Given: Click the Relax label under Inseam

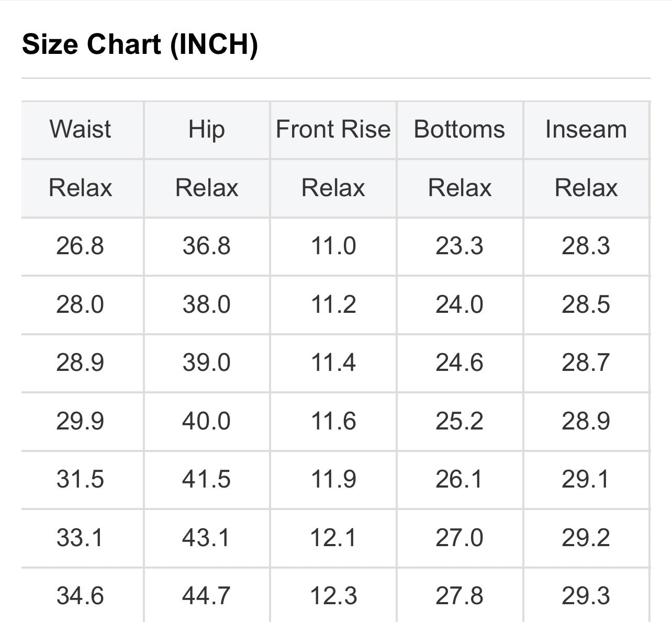Looking at the screenshot, I should click(x=586, y=188).
